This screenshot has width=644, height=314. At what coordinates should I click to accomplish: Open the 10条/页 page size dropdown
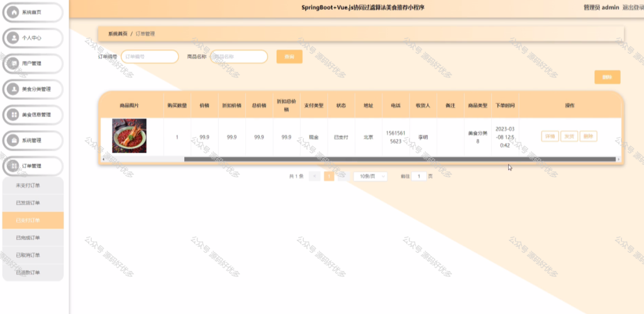click(x=370, y=176)
